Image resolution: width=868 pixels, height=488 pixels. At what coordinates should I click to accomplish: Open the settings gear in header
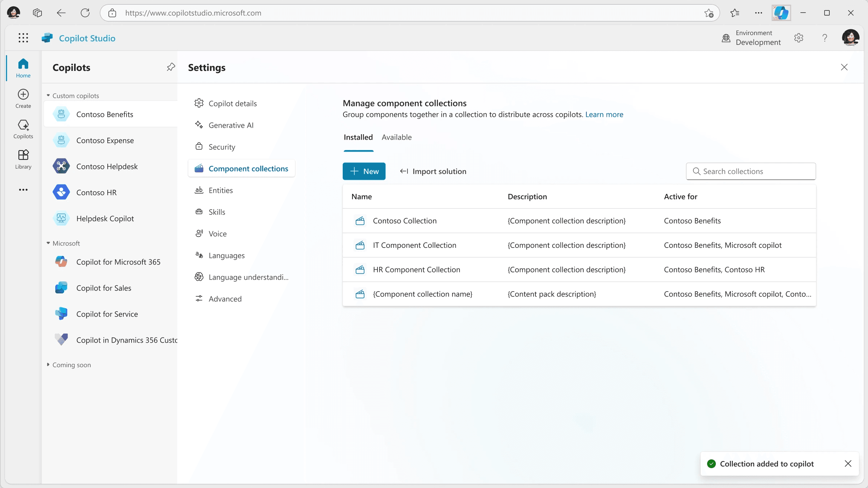[x=799, y=38]
